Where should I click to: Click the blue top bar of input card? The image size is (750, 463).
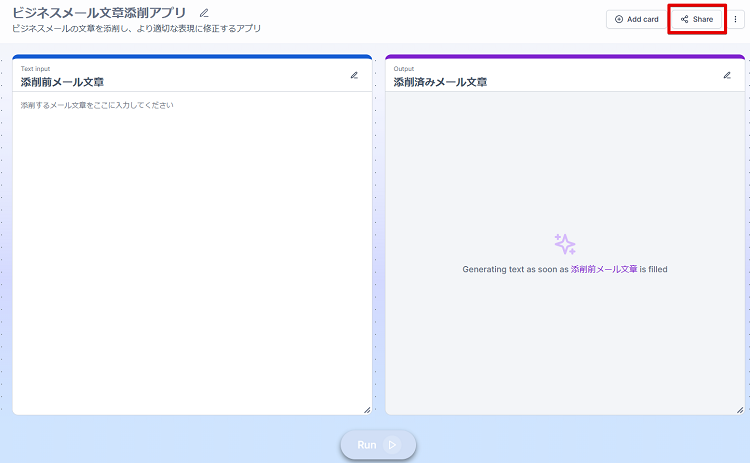point(192,57)
